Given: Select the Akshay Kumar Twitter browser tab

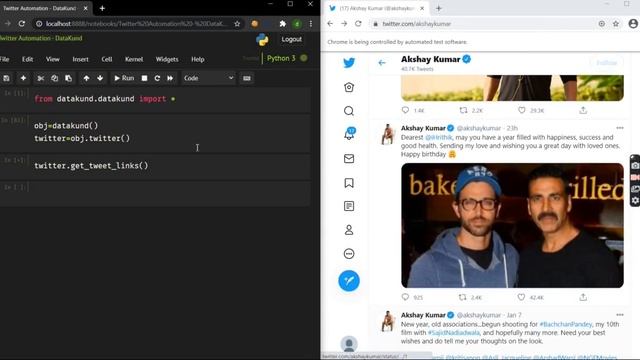Looking at the screenshot, I should tap(376, 8).
